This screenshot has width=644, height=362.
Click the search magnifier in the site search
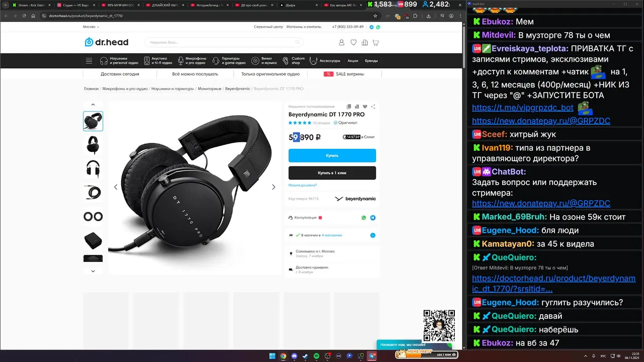tap(297, 42)
